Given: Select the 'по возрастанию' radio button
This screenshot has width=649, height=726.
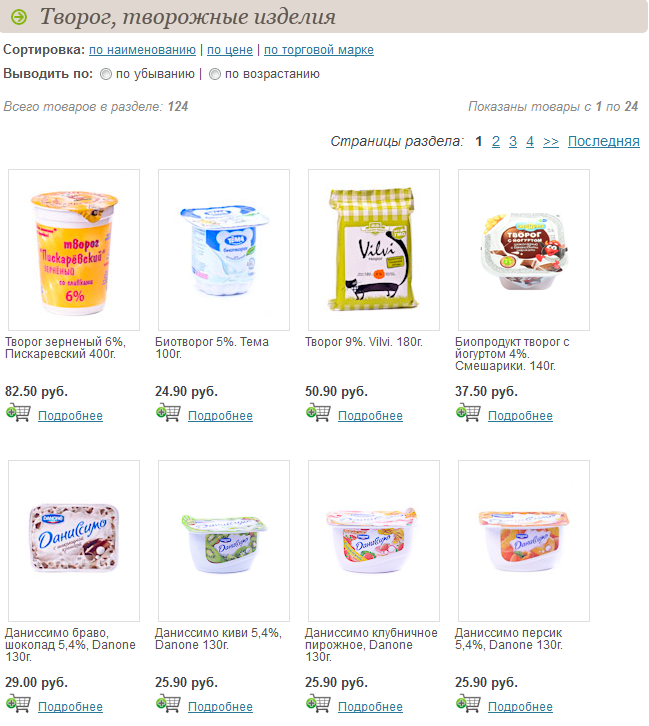Looking at the screenshot, I should (215, 74).
